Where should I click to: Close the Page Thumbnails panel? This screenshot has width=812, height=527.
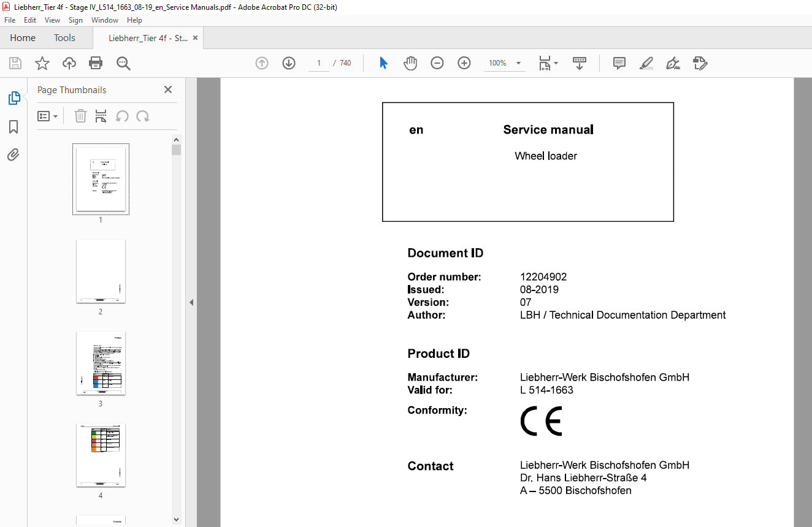pyautogui.click(x=168, y=89)
